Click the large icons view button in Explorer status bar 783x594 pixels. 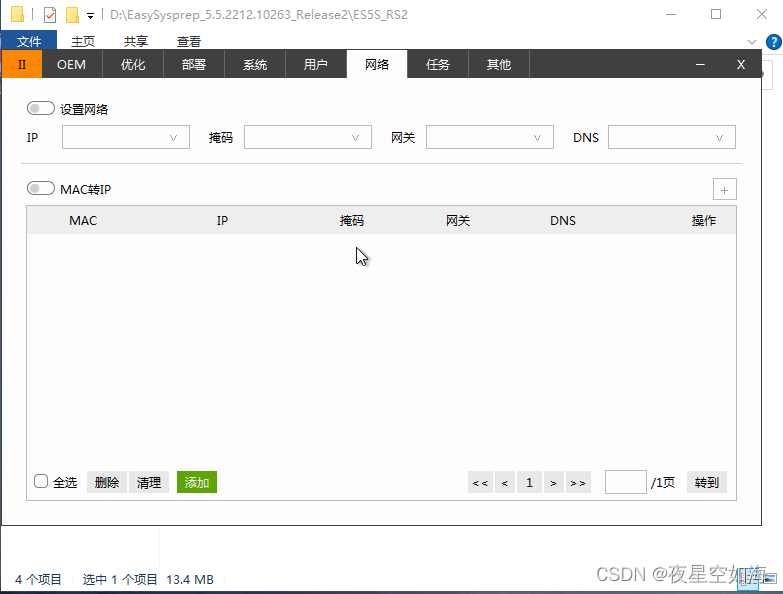coord(770,579)
